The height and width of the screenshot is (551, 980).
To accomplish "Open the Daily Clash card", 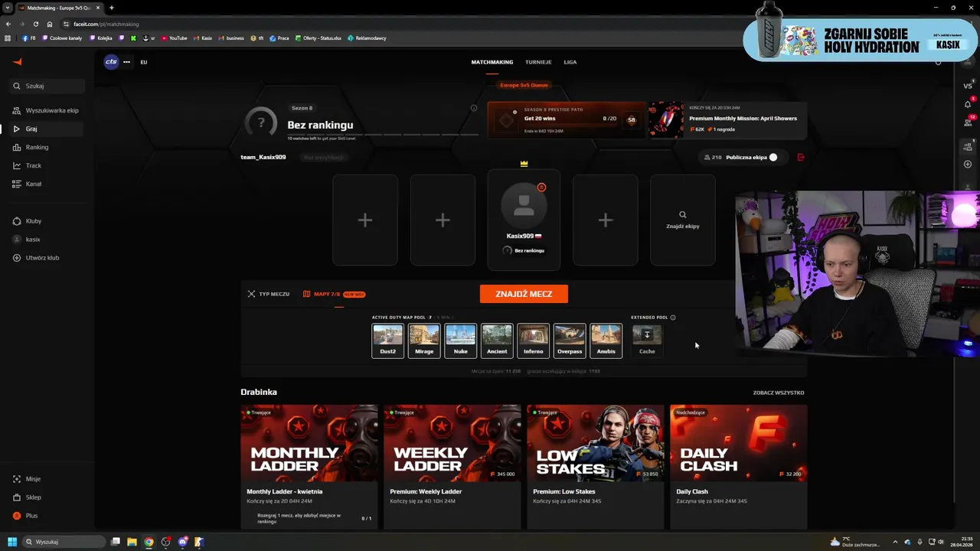I will (739, 467).
